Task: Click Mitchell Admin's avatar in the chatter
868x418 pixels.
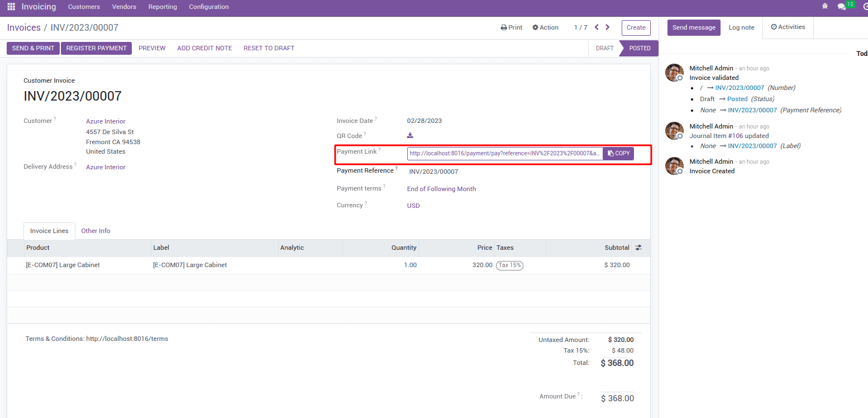Action: point(674,72)
